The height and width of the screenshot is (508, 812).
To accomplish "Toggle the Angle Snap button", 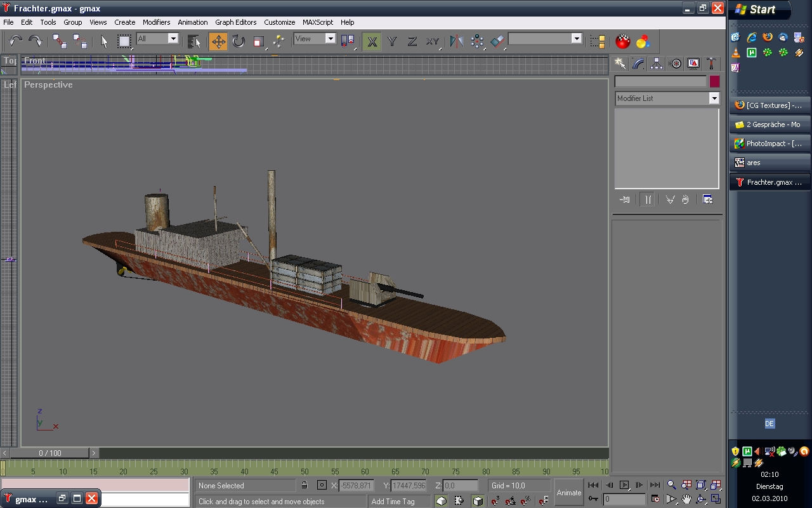I will (511, 501).
